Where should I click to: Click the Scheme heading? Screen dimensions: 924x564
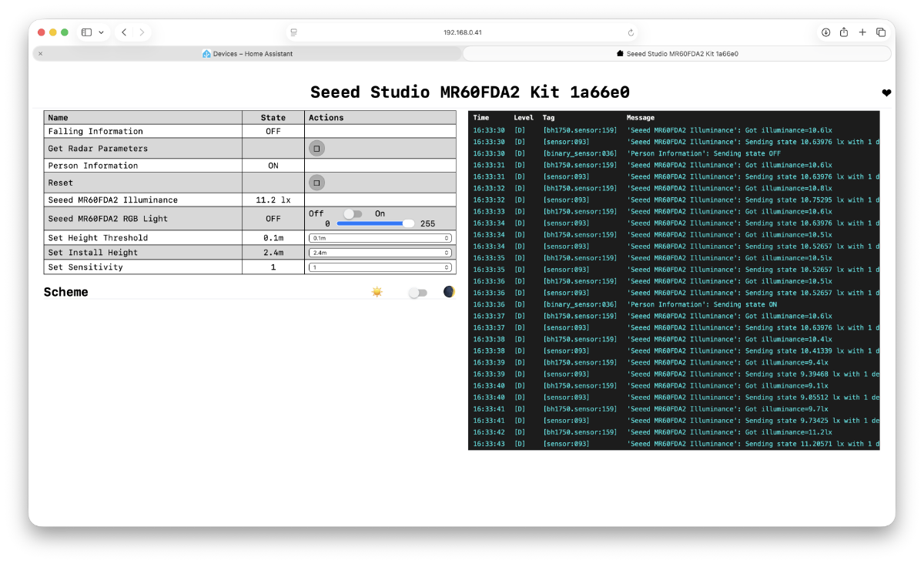tap(66, 292)
